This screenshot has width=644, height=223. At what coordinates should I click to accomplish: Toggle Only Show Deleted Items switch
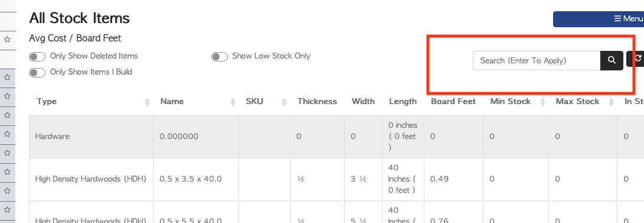pos(37,57)
